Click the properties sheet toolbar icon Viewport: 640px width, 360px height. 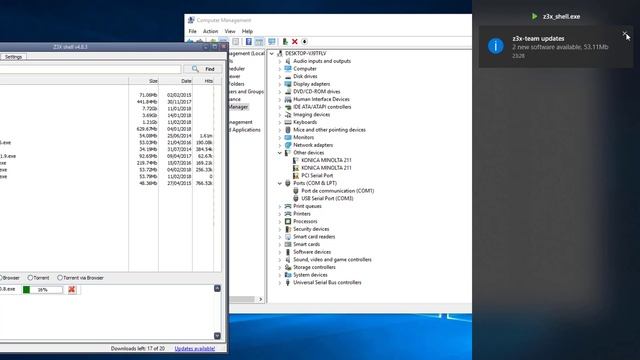pos(236,42)
